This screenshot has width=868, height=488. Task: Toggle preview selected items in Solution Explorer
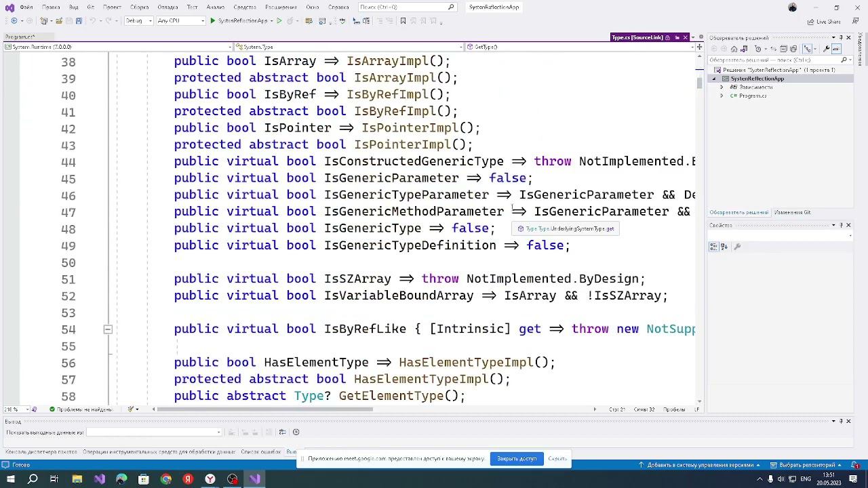point(836,49)
